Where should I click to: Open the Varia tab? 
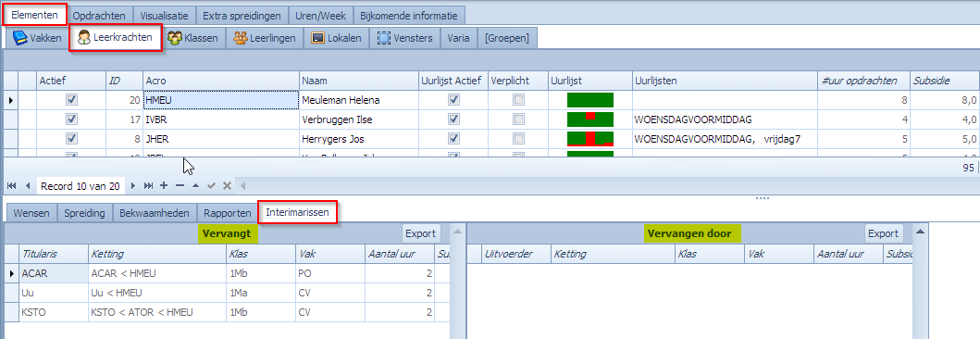point(459,38)
